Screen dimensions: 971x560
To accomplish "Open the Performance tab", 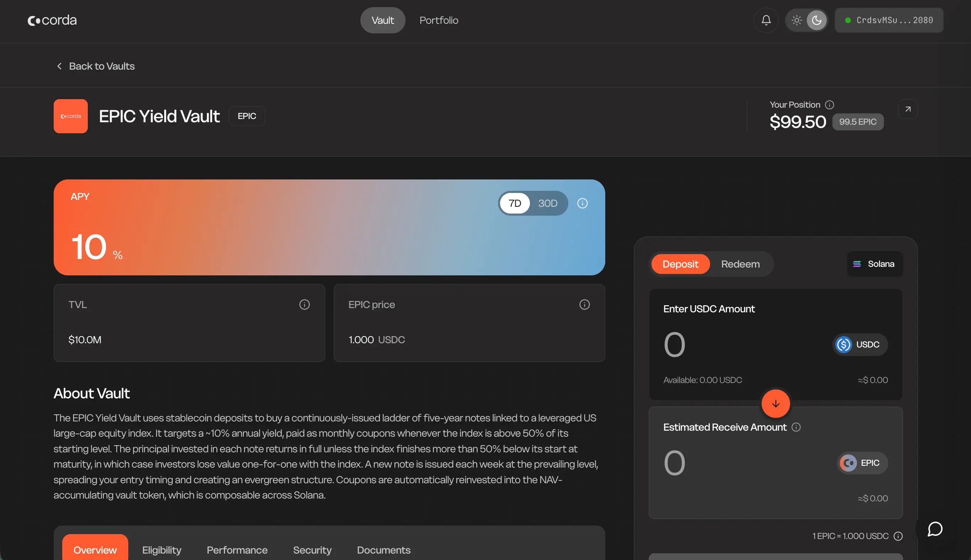I will [237, 550].
